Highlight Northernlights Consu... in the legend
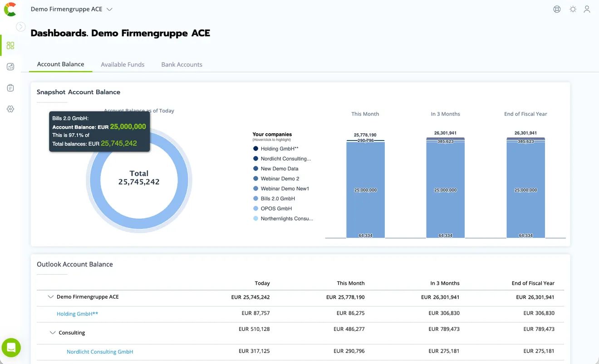Screen dimensions: 599x364 click(287, 218)
